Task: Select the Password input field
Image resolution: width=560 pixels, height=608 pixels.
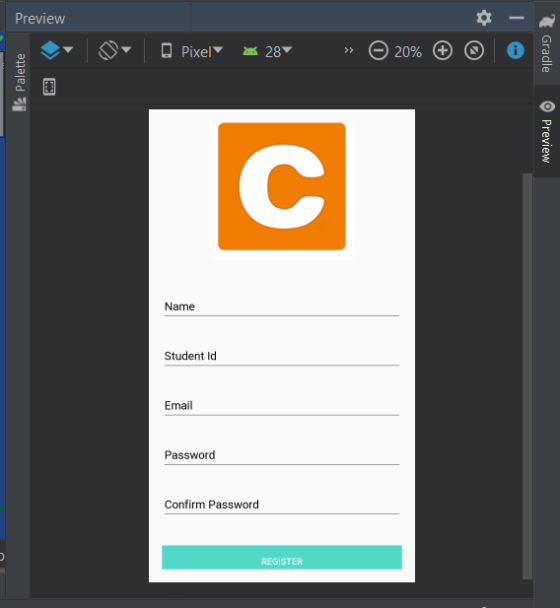Action: [282, 455]
